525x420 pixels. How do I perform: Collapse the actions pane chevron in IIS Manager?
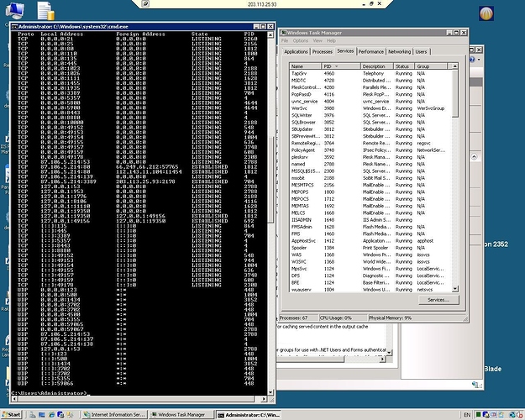474,157
